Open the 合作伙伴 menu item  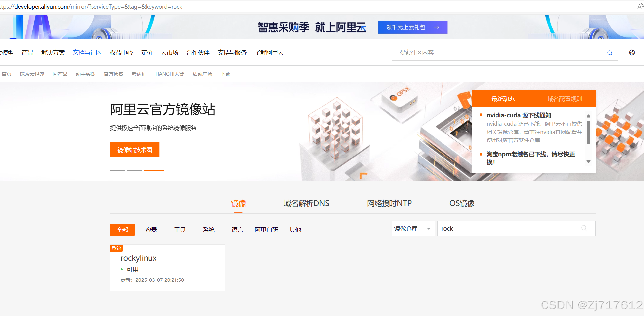[198, 53]
